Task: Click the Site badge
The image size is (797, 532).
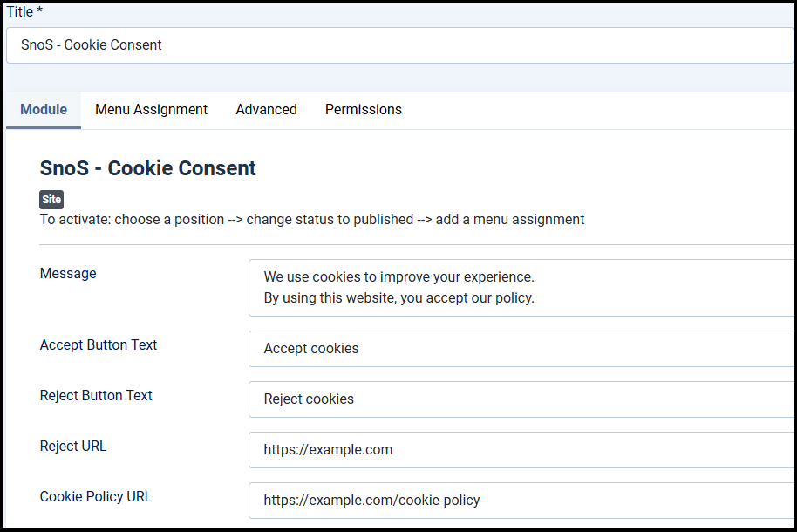Action: 51,200
